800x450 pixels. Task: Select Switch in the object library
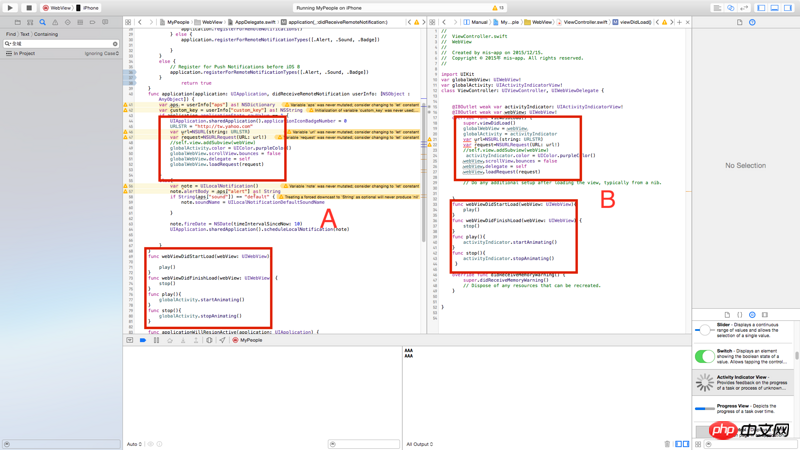click(x=743, y=357)
